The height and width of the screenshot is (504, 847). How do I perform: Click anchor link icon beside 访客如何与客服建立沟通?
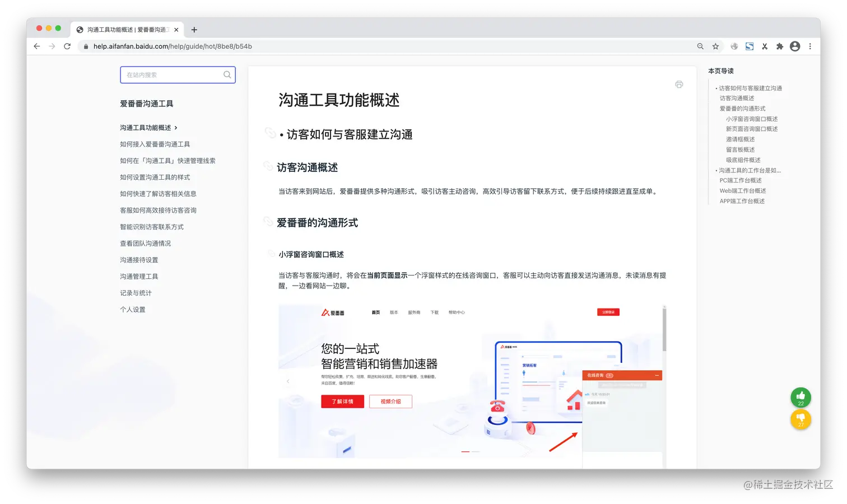coord(270,133)
